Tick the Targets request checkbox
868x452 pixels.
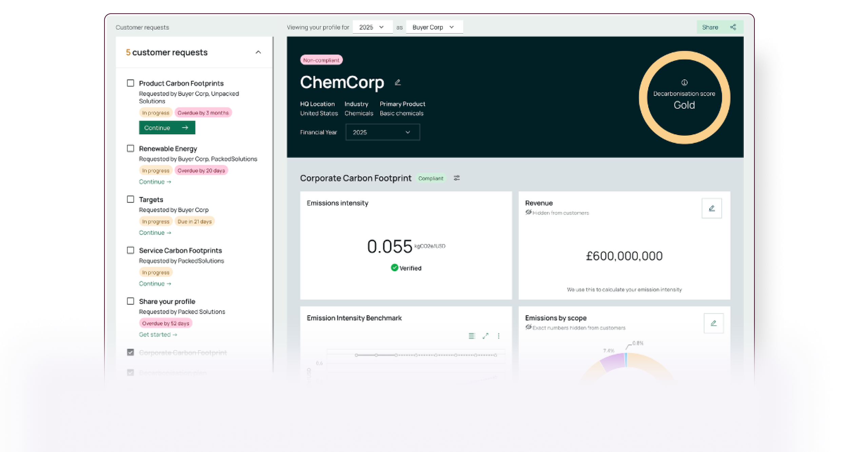click(x=131, y=199)
